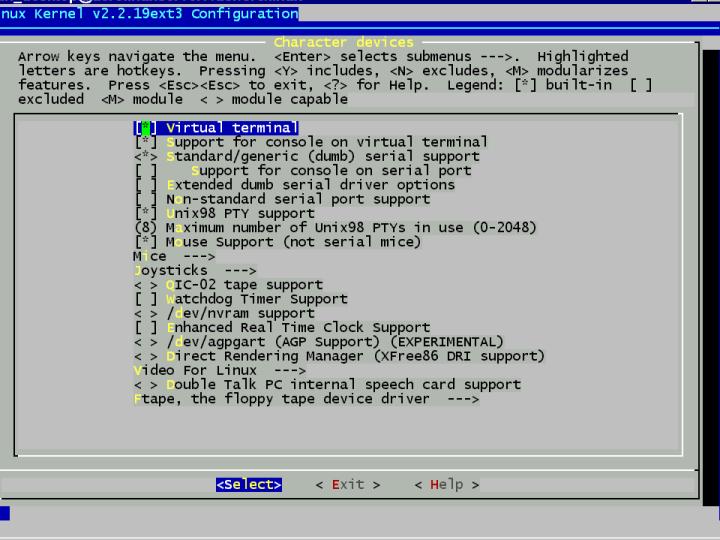The image size is (720, 540).
Task: Expand the Video For Linux submenu
Action: click(219, 370)
